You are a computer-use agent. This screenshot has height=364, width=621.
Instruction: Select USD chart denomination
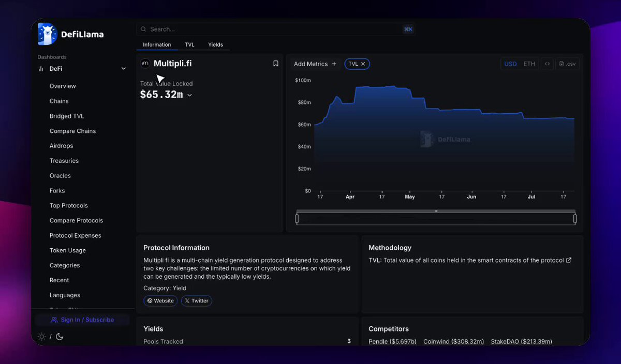(x=510, y=64)
